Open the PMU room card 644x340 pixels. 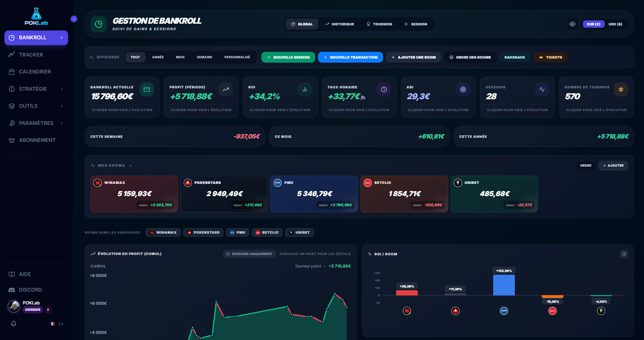click(x=314, y=194)
